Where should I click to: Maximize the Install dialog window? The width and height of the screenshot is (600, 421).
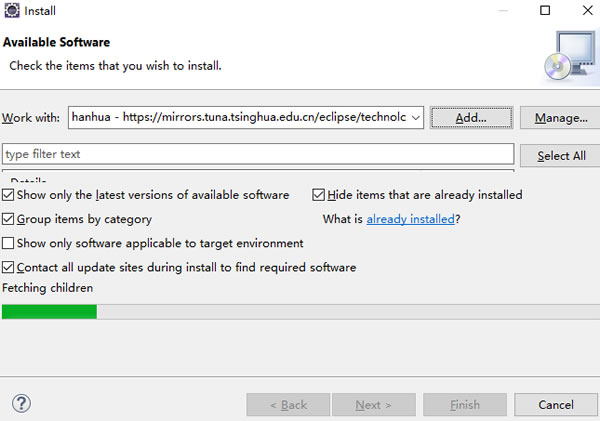tap(545, 11)
